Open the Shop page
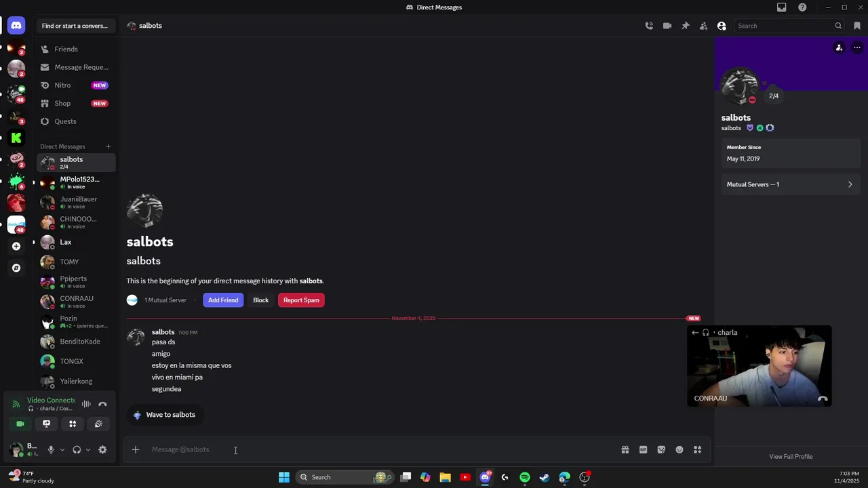 76,103
